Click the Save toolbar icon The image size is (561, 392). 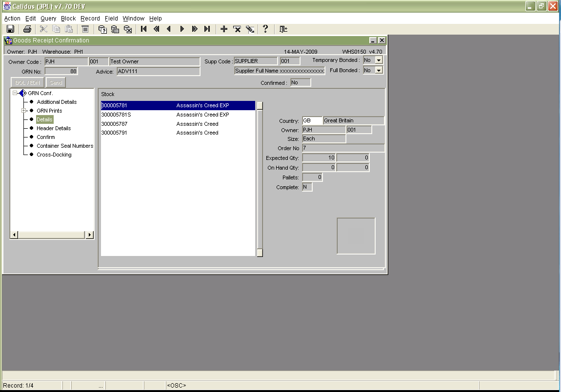coord(10,29)
